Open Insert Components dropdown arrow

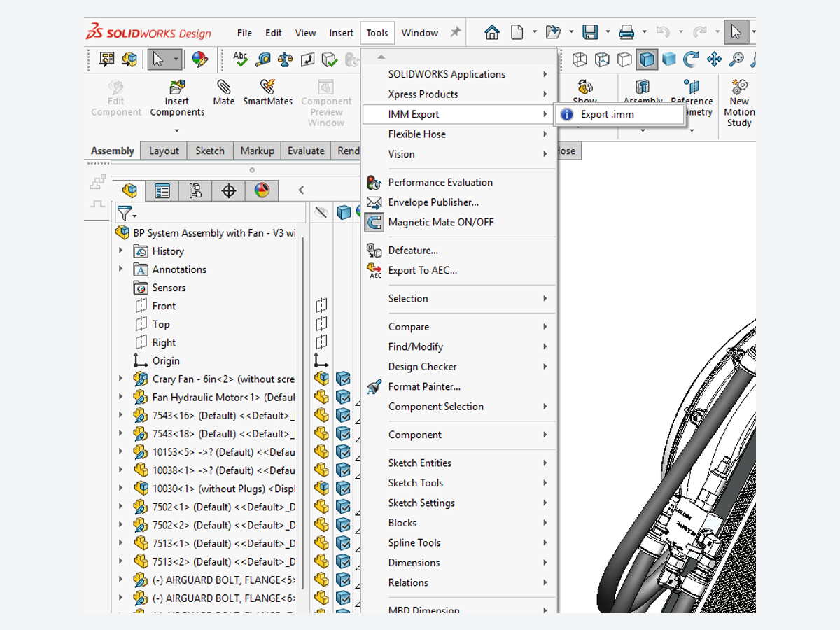[177, 130]
